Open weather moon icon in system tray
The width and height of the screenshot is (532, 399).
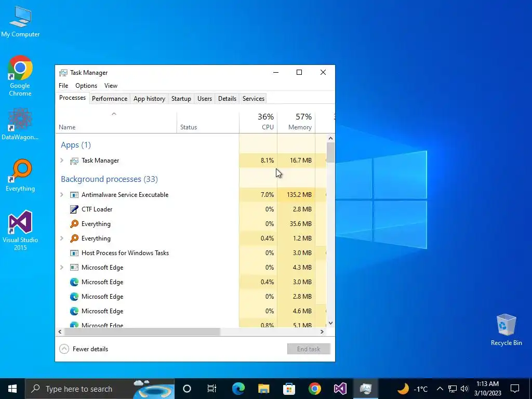click(403, 389)
